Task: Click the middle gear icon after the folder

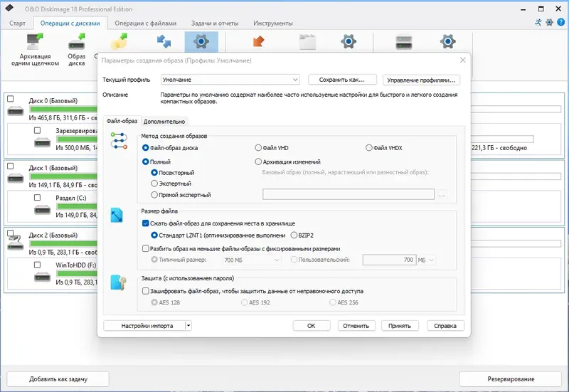Action: 349,42
